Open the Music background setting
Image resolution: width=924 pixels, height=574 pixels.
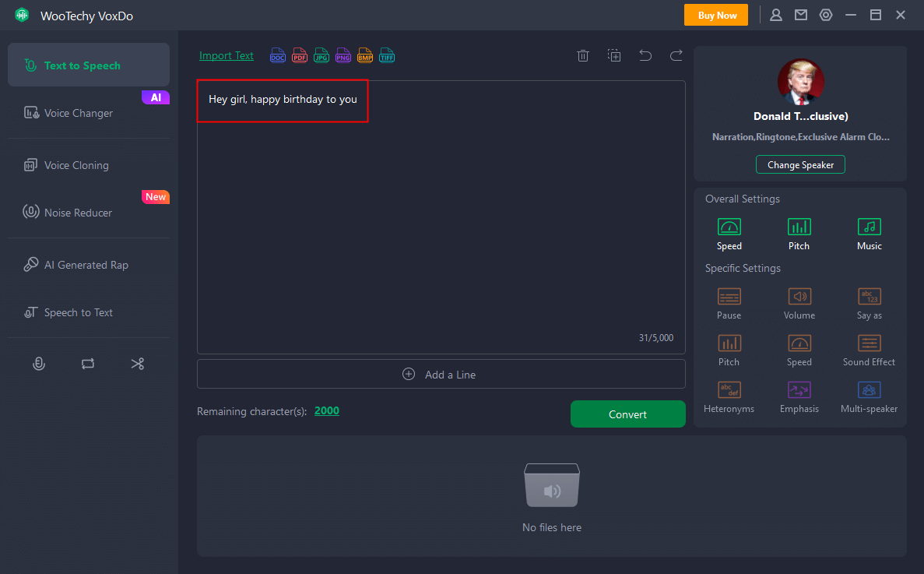click(x=870, y=234)
